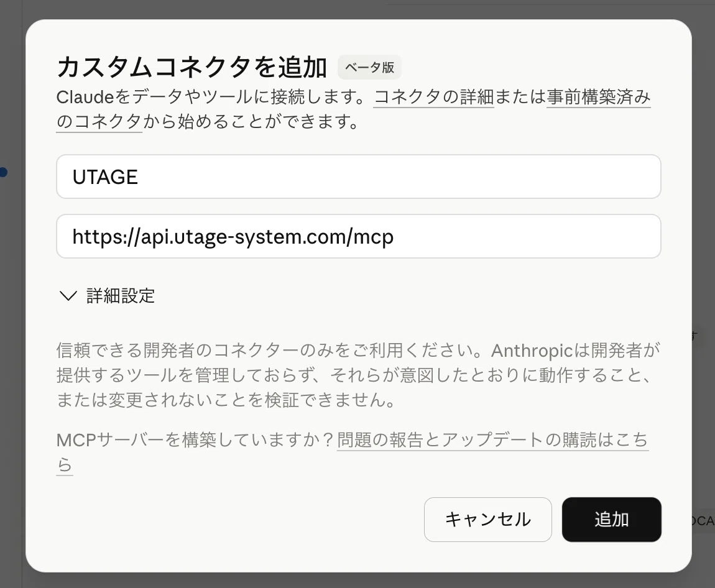Screen dimensions: 715x588
Task: Open the コネクタの詳細 link
Action: [x=433, y=96]
